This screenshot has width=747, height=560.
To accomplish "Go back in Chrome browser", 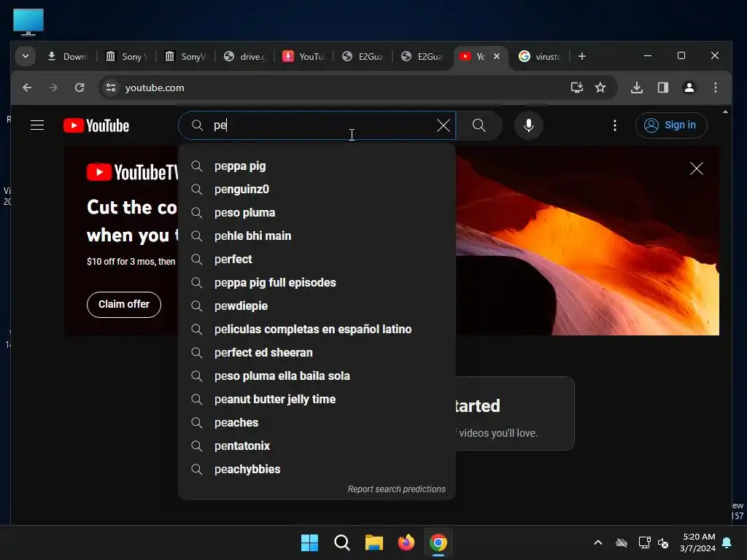I will click(27, 87).
